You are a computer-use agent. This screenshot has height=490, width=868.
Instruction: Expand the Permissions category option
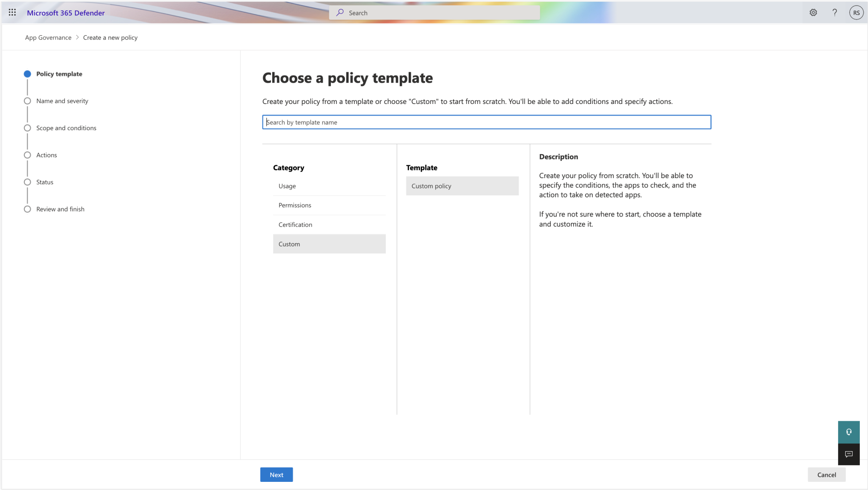295,205
